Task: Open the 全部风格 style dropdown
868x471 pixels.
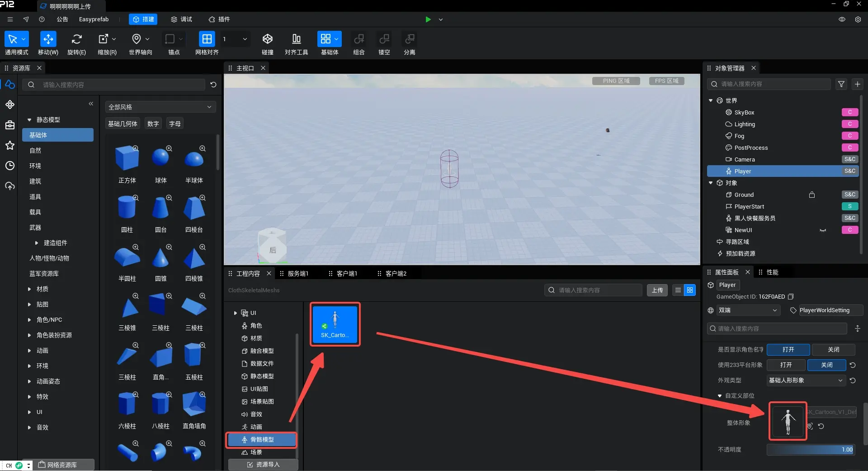Action: (x=160, y=107)
